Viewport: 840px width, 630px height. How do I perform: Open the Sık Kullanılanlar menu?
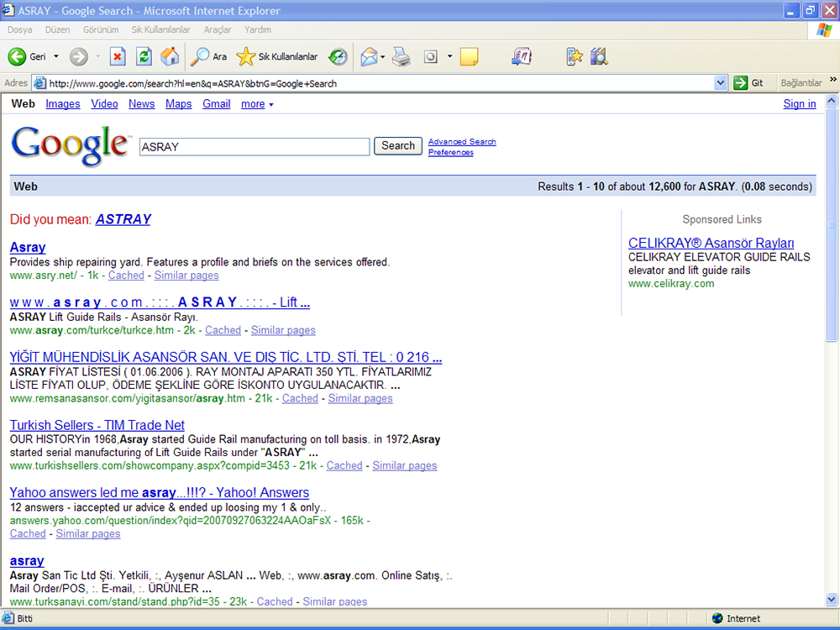pyautogui.click(x=160, y=29)
